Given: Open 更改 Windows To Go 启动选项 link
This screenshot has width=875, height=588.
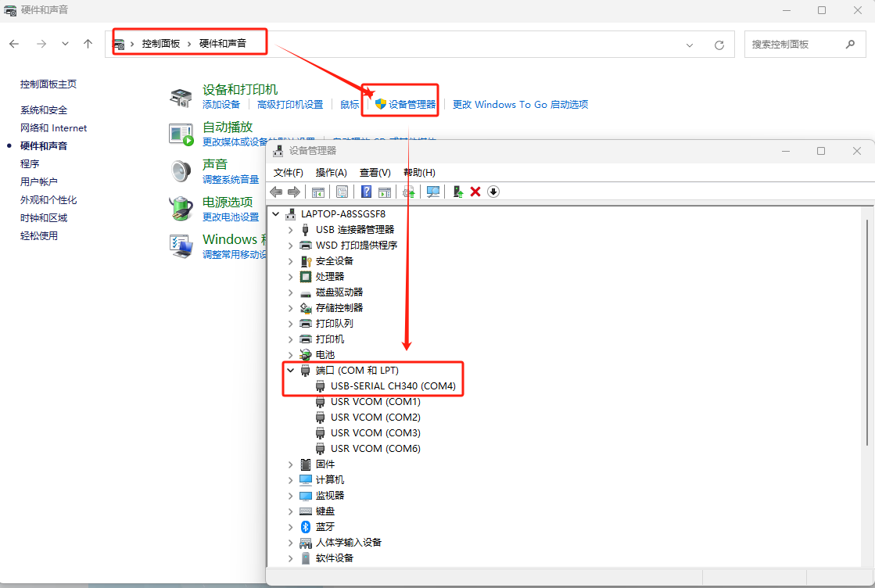Looking at the screenshot, I should 520,104.
